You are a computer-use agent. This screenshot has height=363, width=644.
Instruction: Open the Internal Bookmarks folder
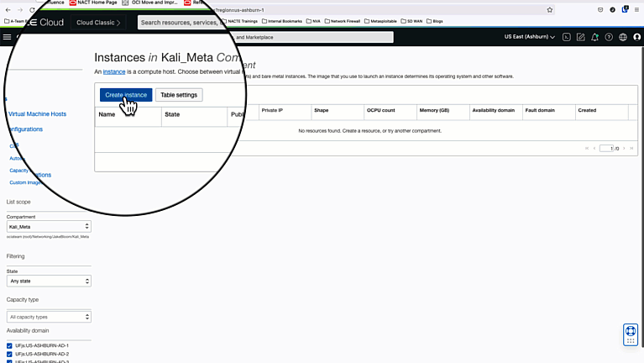click(x=282, y=21)
